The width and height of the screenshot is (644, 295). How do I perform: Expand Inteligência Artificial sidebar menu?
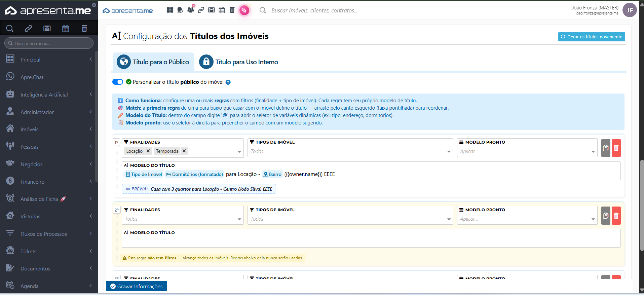pyautogui.click(x=49, y=95)
